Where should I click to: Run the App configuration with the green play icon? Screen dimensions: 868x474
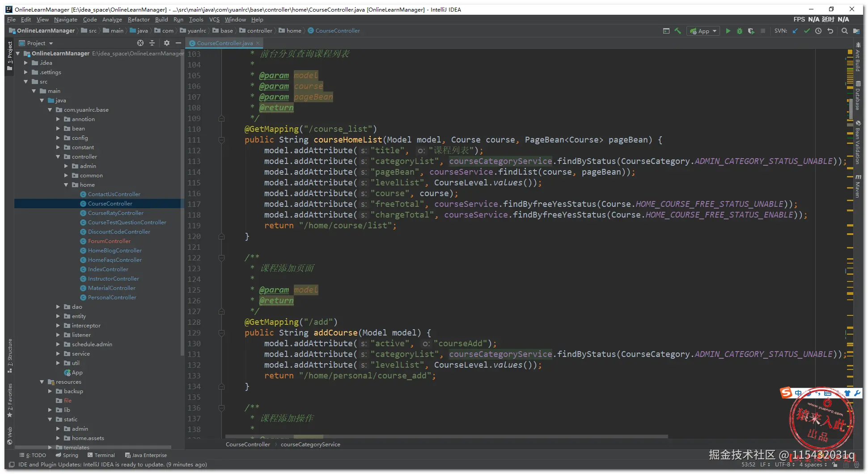click(x=728, y=31)
